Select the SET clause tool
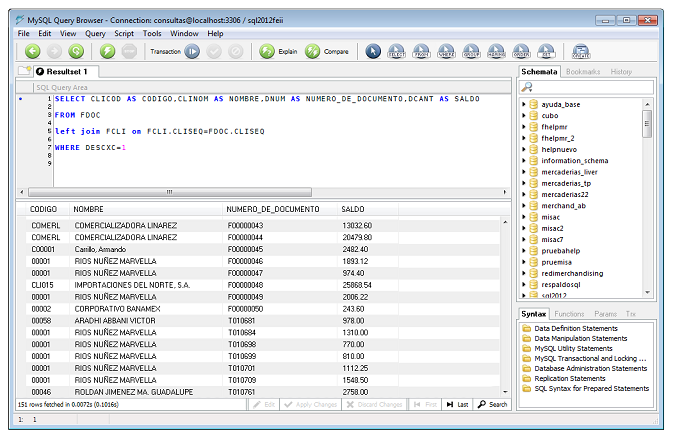The height and width of the screenshot is (440, 676). point(546,51)
